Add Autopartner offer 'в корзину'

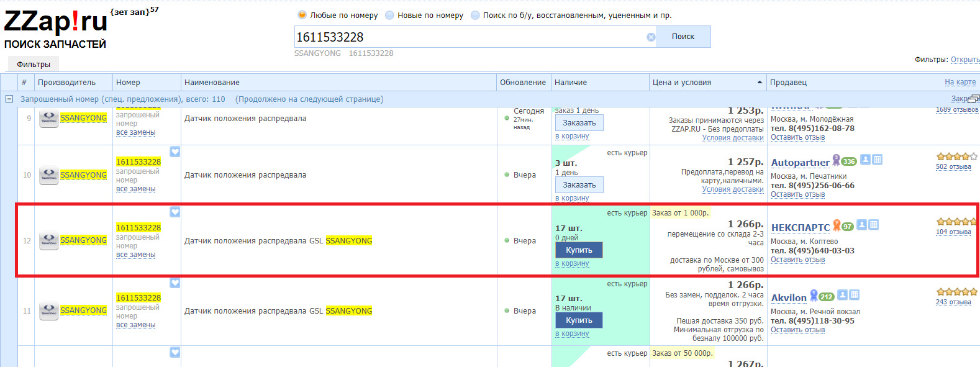pos(572,198)
